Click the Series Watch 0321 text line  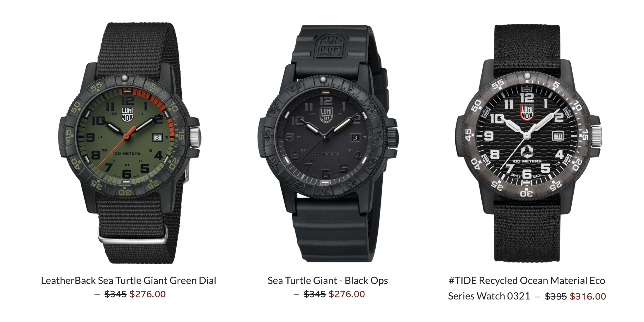tap(489, 296)
